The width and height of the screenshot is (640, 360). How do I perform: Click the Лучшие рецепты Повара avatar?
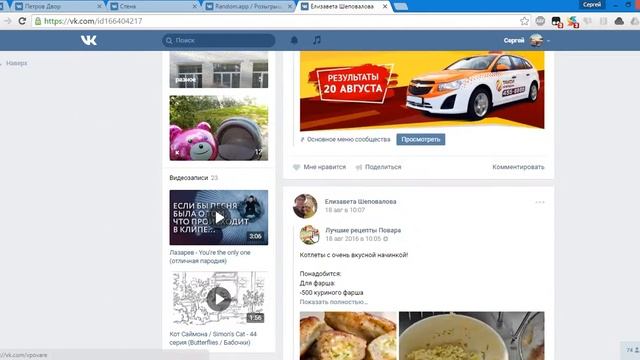[309, 235]
